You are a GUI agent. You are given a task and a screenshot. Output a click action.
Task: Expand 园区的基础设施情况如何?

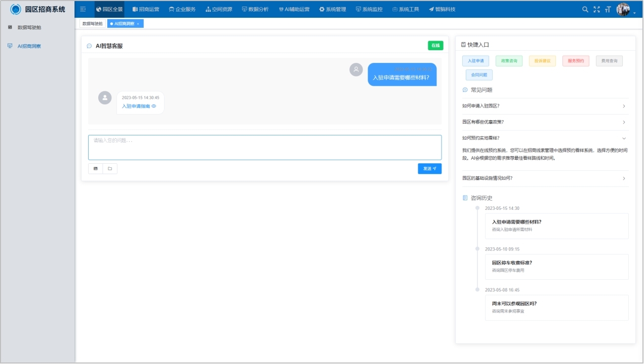(544, 178)
